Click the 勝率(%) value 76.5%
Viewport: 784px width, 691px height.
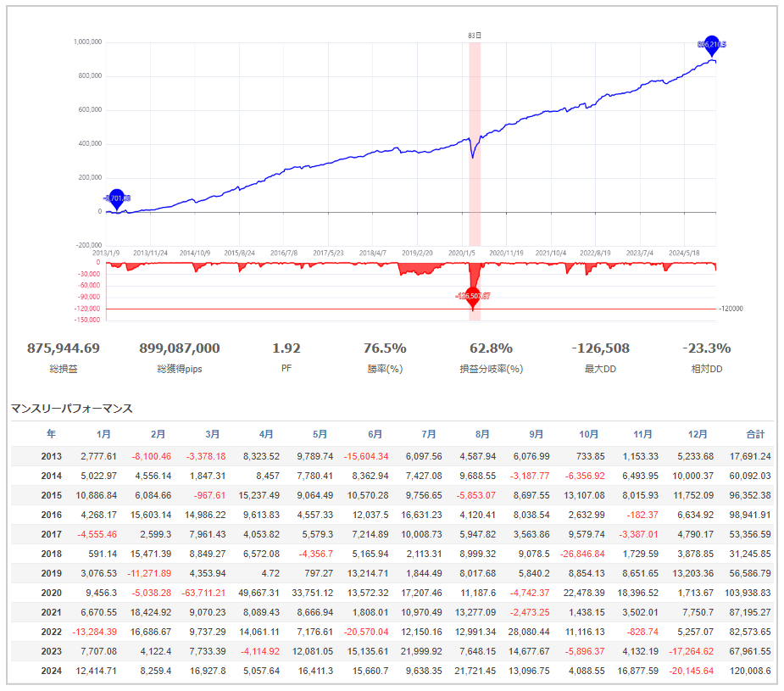coord(386,348)
